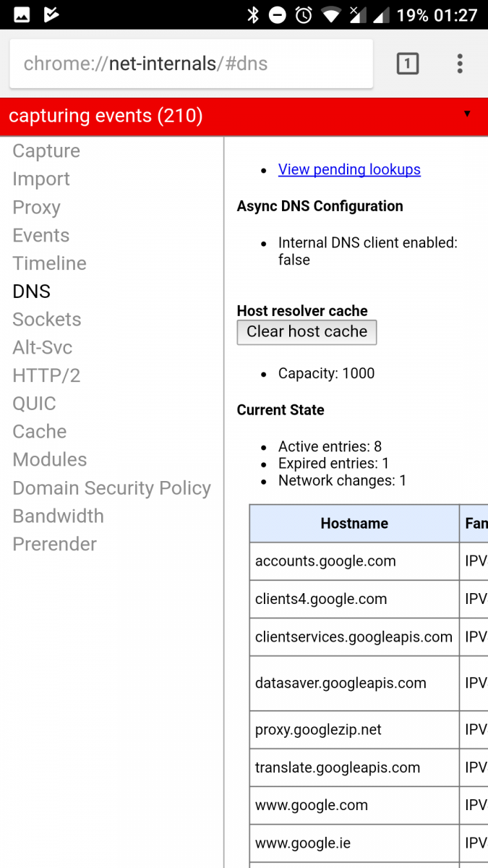Tap the alarm clock icon in status bar
This screenshot has height=868, width=488.
point(304,14)
